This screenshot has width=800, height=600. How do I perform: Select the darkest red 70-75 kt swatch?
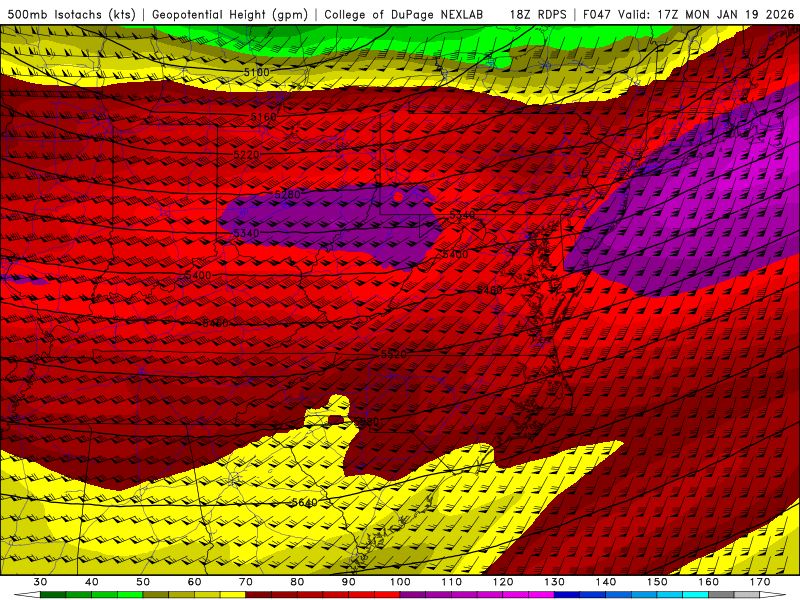click(259, 595)
